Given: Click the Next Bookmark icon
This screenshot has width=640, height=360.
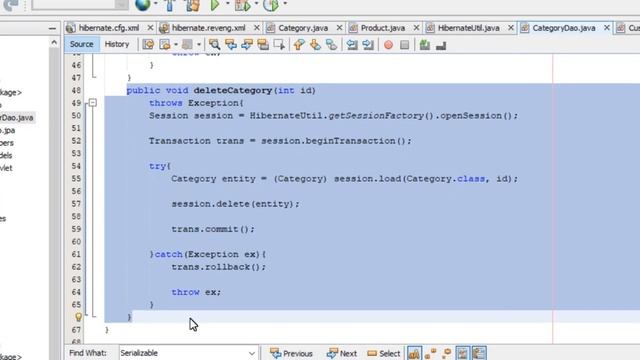Looking at the screenshot, I should tap(315, 44).
